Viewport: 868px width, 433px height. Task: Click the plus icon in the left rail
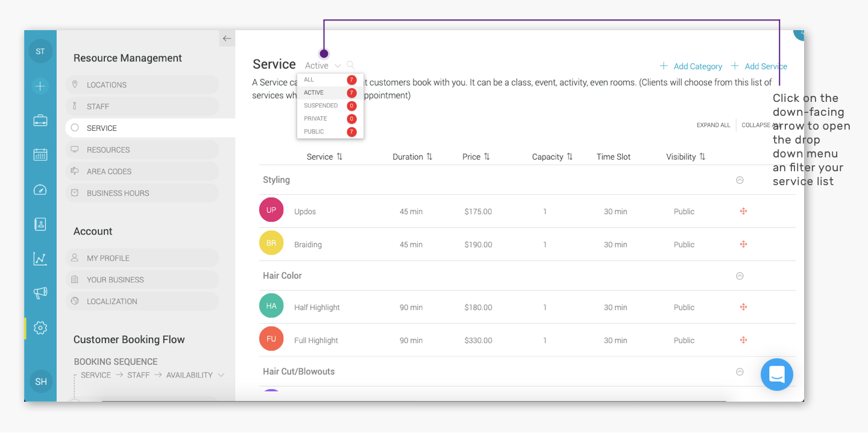(x=40, y=86)
